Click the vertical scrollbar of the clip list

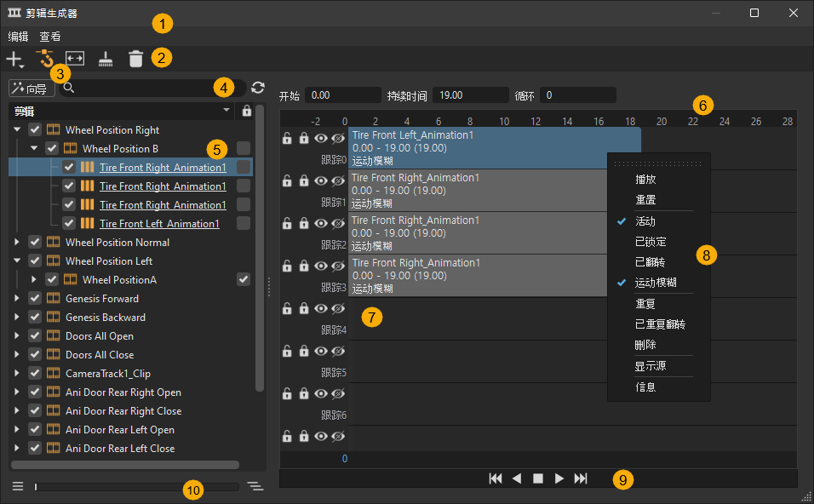[x=260, y=249]
